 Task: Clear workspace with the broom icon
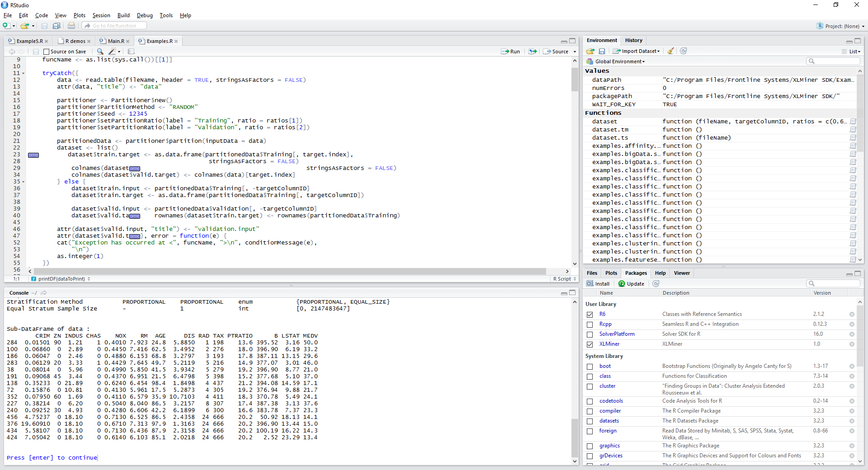pyautogui.click(x=671, y=51)
